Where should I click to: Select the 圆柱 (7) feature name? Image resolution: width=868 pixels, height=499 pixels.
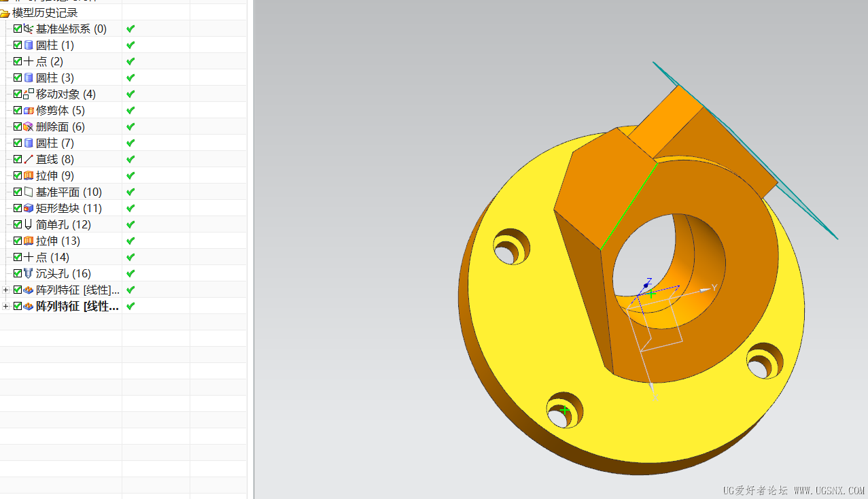[55, 143]
